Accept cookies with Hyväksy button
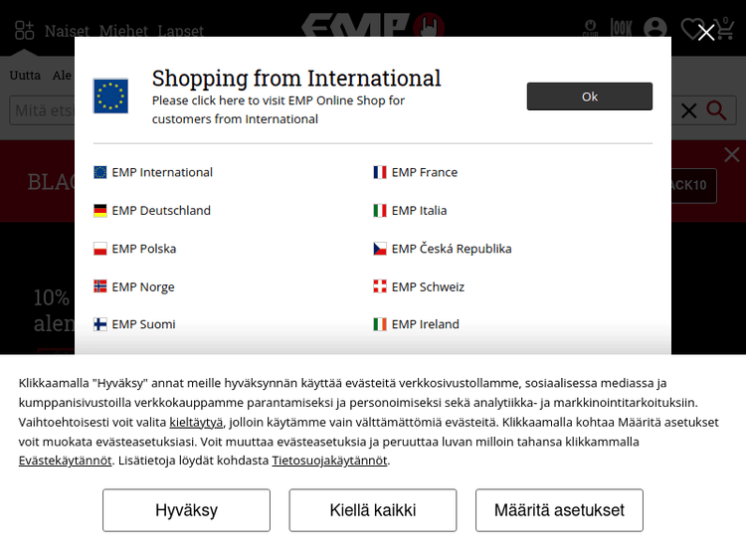 [186, 510]
